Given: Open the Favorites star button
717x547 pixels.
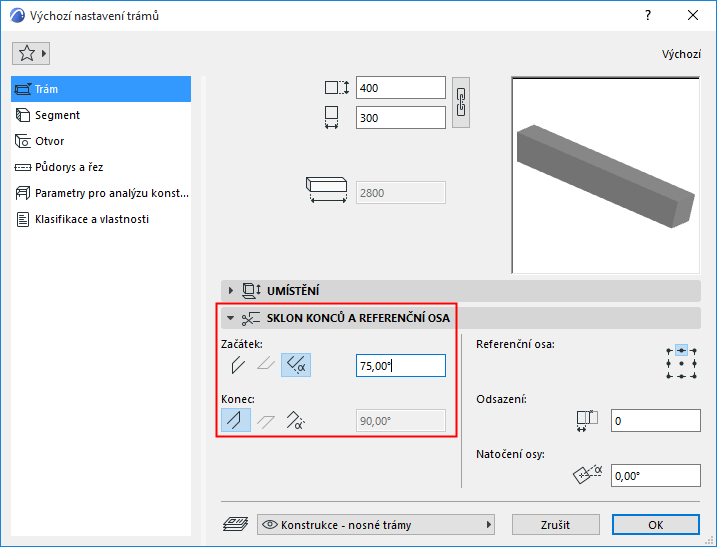Looking at the screenshot, I should tap(31, 54).
